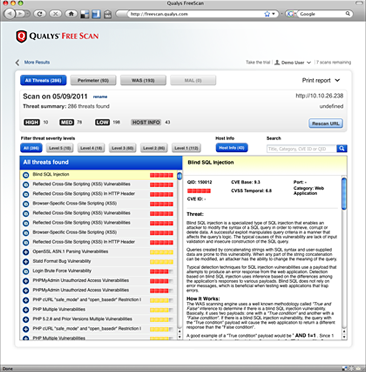
Task: Click the Qualys Free Scan logo
Action: point(57,36)
